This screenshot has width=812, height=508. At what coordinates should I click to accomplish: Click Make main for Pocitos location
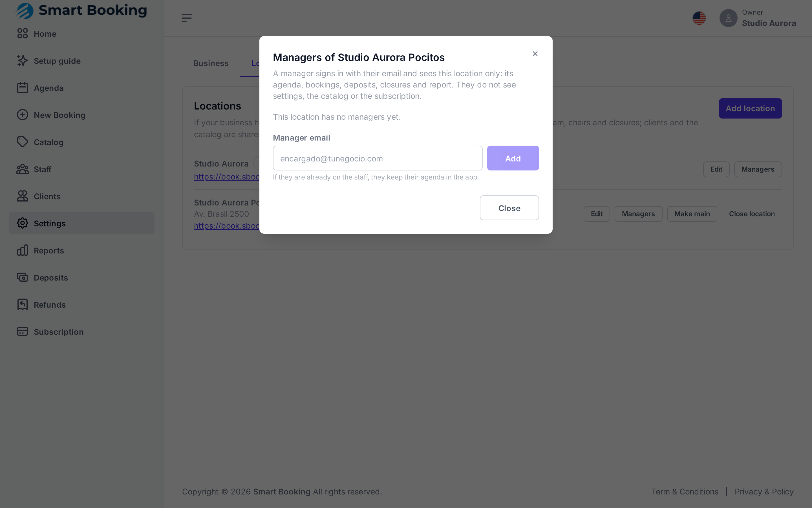pyautogui.click(x=692, y=214)
